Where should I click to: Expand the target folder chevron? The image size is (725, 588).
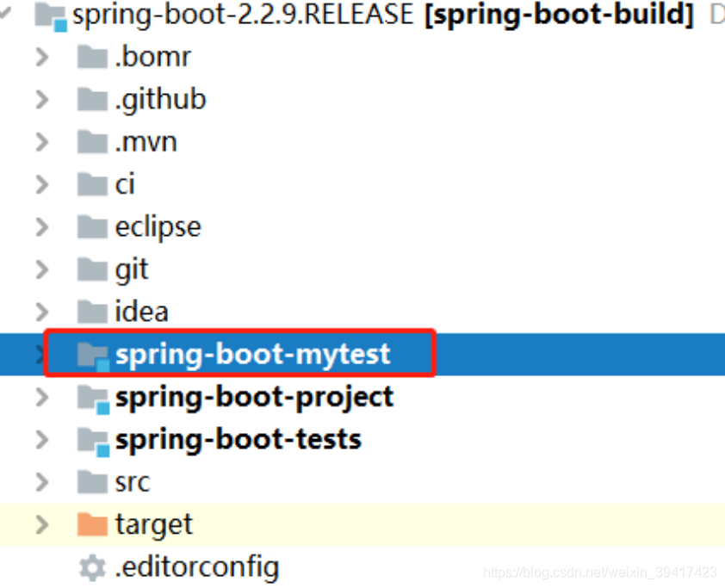tap(42, 525)
